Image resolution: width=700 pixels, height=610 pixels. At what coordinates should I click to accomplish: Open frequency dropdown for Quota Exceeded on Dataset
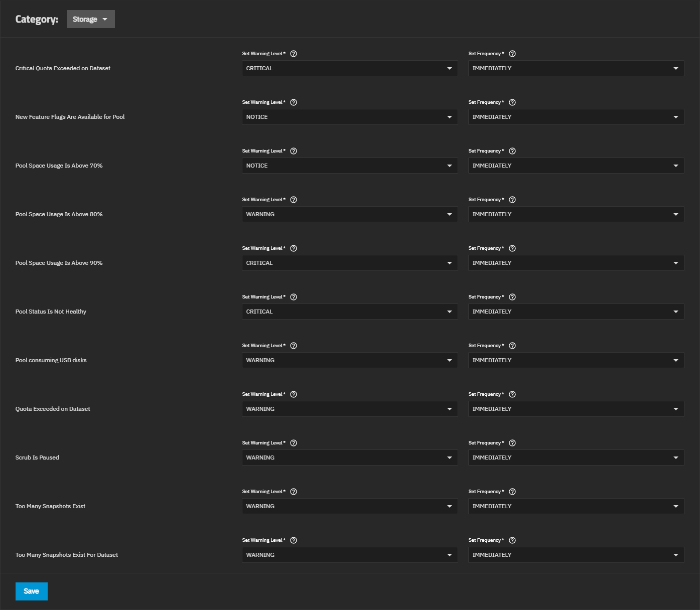point(576,409)
